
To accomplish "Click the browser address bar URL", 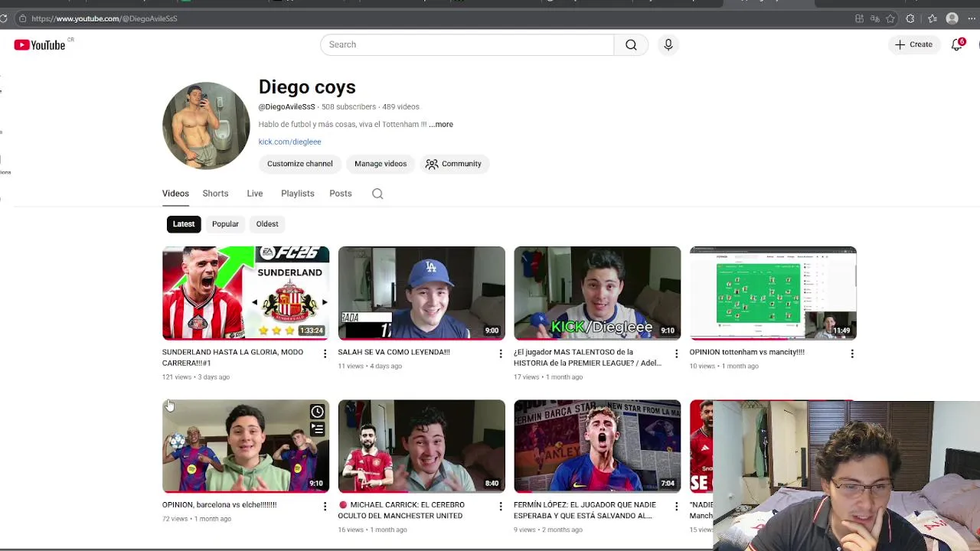I will pyautogui.click(x=104, y=18).
